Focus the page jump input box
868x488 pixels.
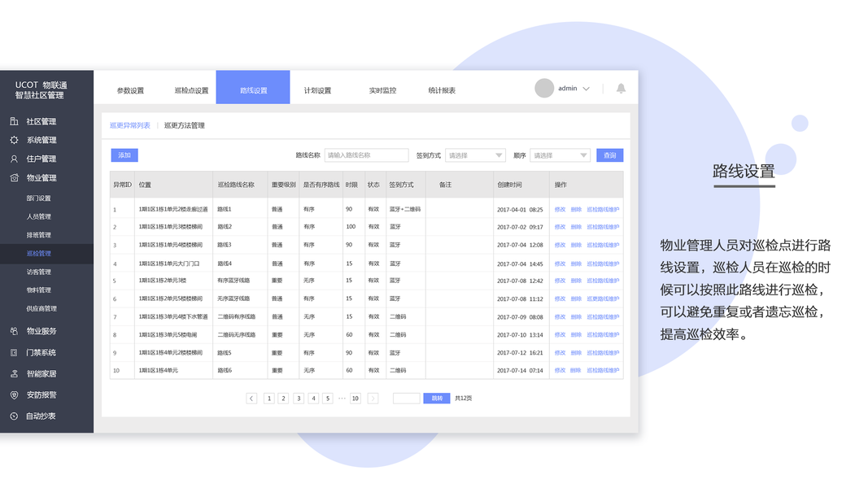tap(406, 399)
